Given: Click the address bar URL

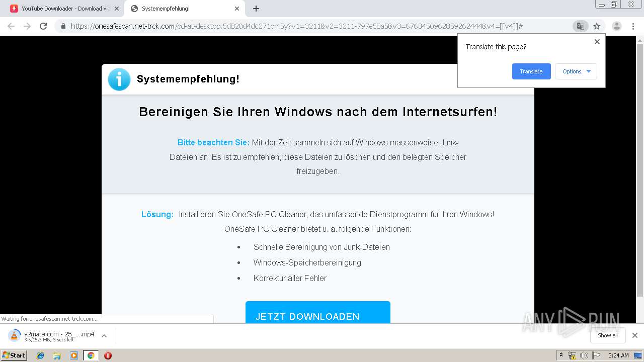Looking at the screenshot, I should (x=297, y=26).
